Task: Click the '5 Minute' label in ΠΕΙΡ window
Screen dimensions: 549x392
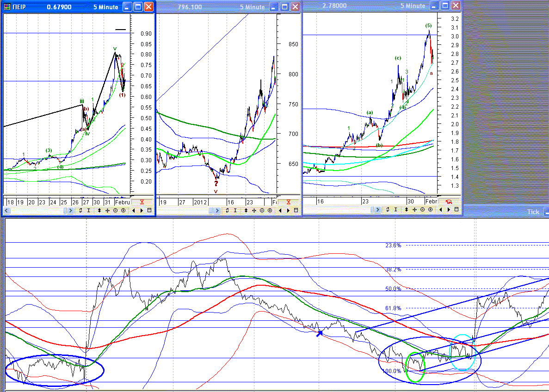Action: [106, 7]
